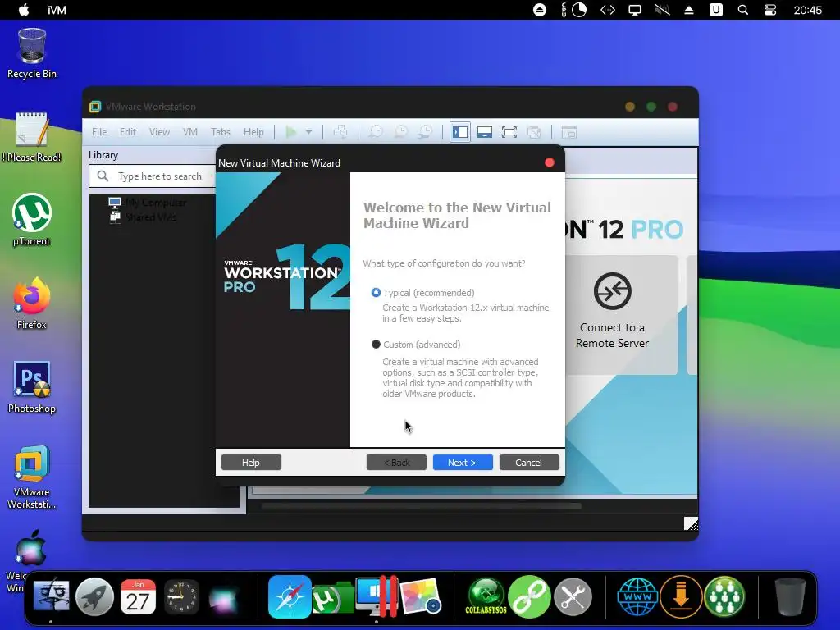Image resolution: width=840 pixels, height=630 pixels.
Task: Open the Recycle Bin desktop icon
Action: point(32,53)
